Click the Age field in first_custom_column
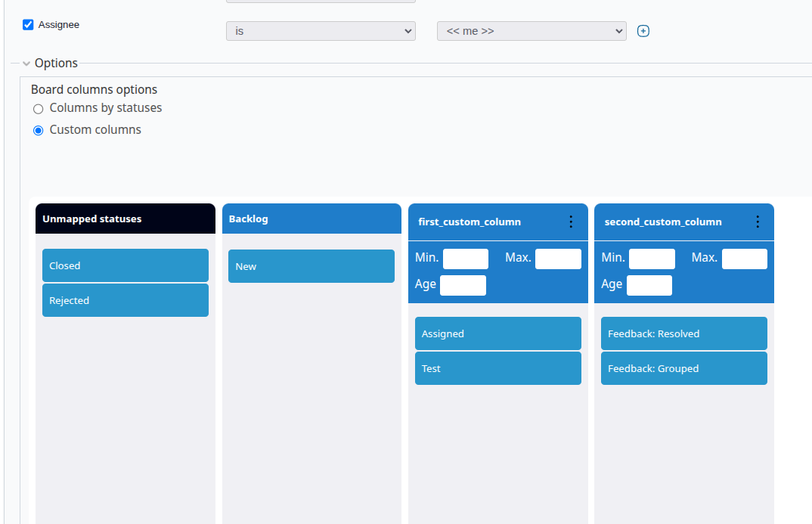 [x=463, y=285]
